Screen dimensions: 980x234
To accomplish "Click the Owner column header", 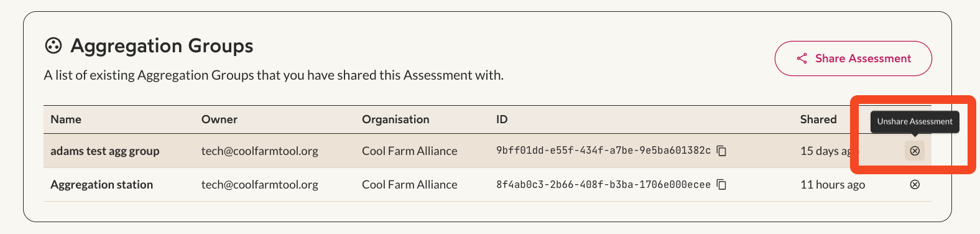I will 220,119.
